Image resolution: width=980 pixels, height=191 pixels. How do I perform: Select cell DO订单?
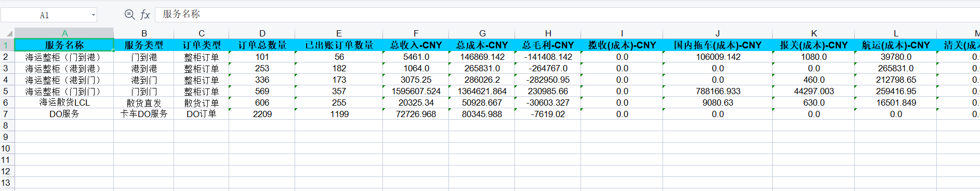coord(202,114)
